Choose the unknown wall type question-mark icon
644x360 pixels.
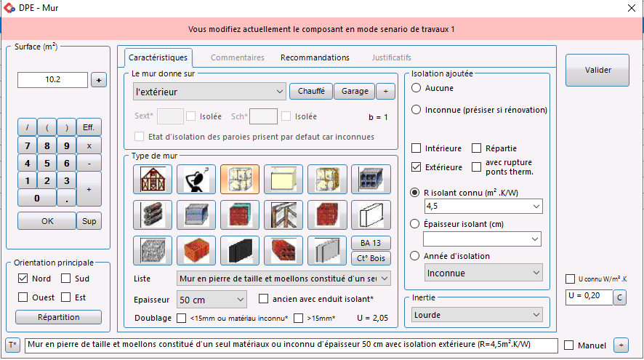(x=196, y=179)
